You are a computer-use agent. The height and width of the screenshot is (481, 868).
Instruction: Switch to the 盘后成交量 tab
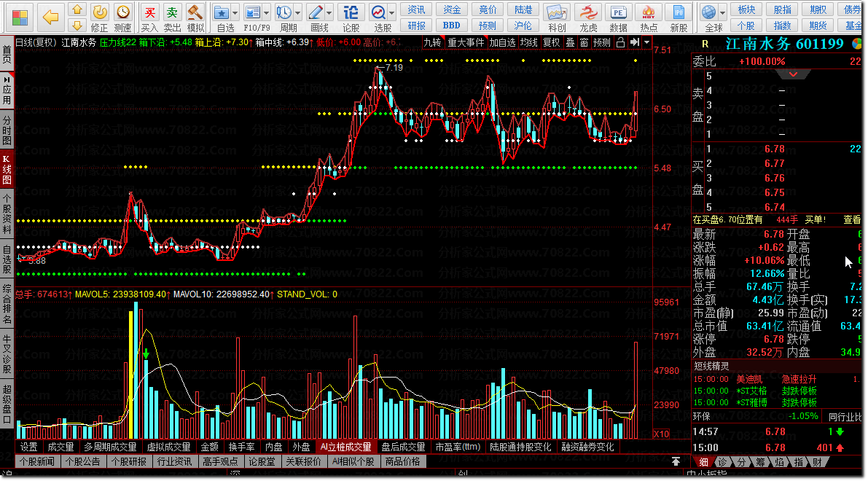pos(403,447)
